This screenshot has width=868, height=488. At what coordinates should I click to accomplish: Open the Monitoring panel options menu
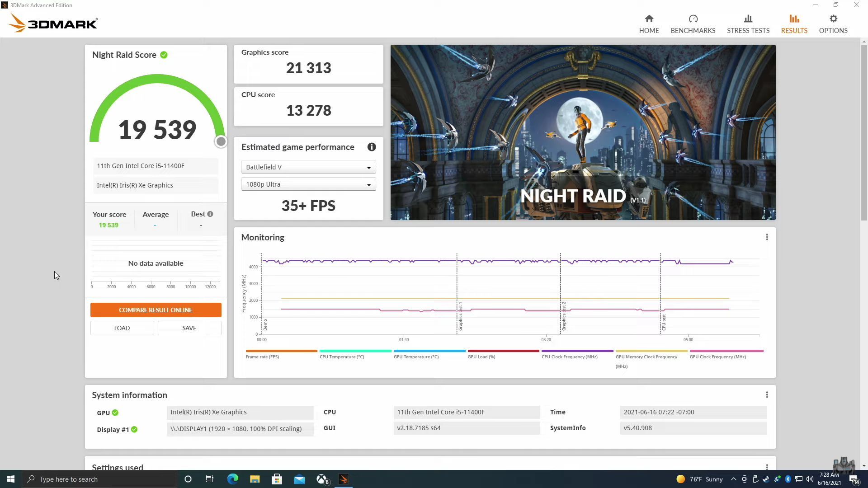[767, 237]
